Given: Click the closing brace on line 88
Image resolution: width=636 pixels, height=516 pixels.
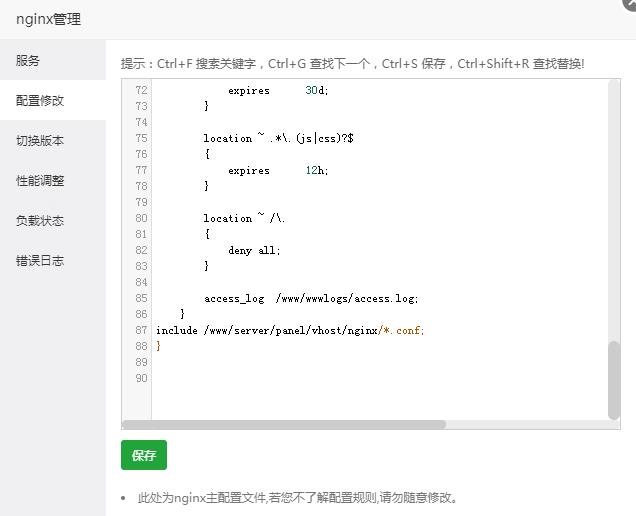Looking at the screenshot, I should tap(158, 346).
